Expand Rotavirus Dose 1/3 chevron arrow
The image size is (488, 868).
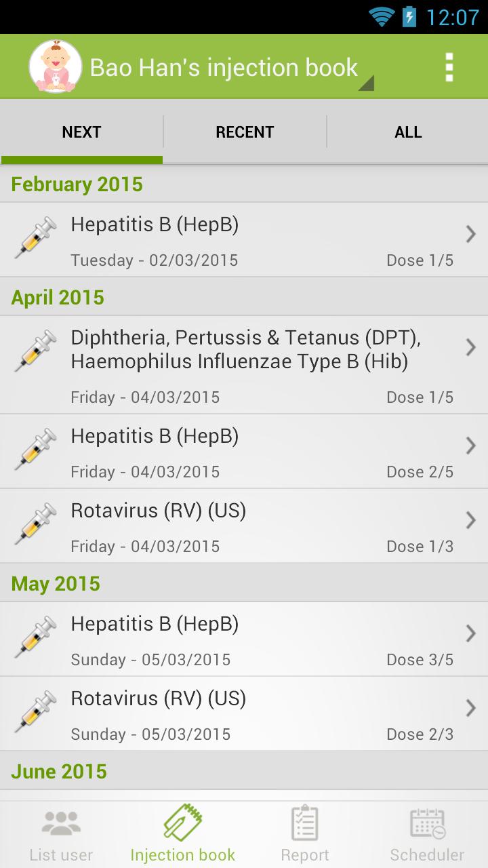click(x=470, y=521)
